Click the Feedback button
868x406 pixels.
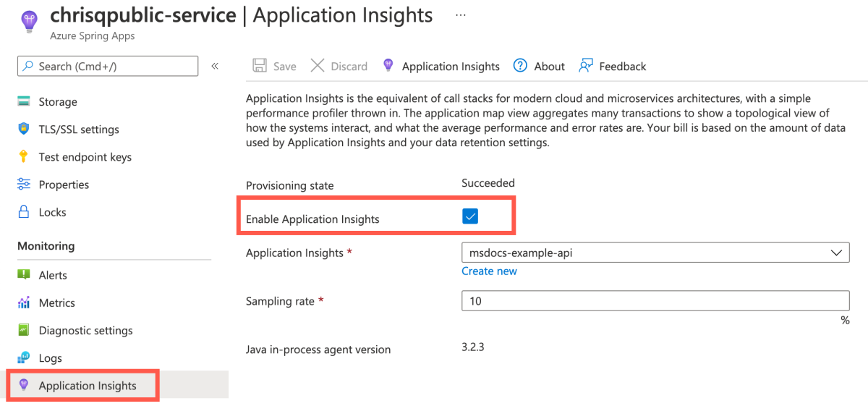(613, 66)
